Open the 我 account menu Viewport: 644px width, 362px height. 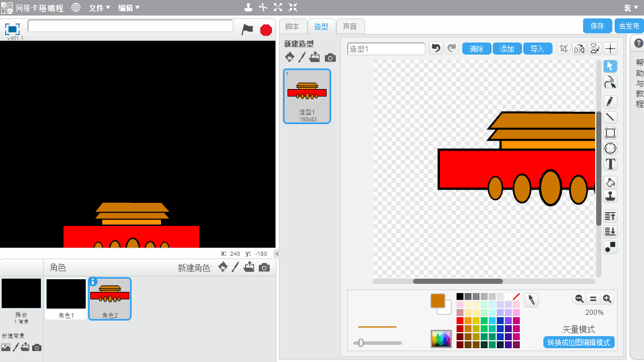[631, 8]
